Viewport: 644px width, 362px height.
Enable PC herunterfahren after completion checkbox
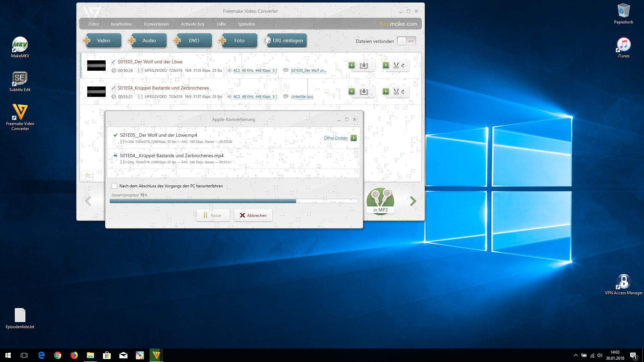click(114, 186)
